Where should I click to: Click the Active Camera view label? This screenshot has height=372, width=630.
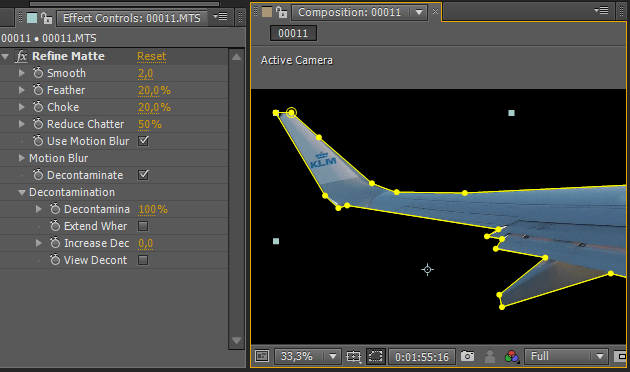297,60
